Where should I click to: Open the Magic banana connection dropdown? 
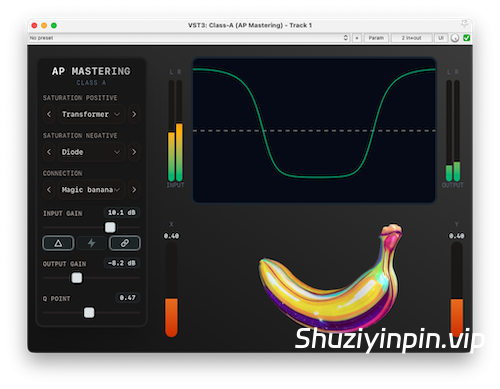(x=91, y=190)
